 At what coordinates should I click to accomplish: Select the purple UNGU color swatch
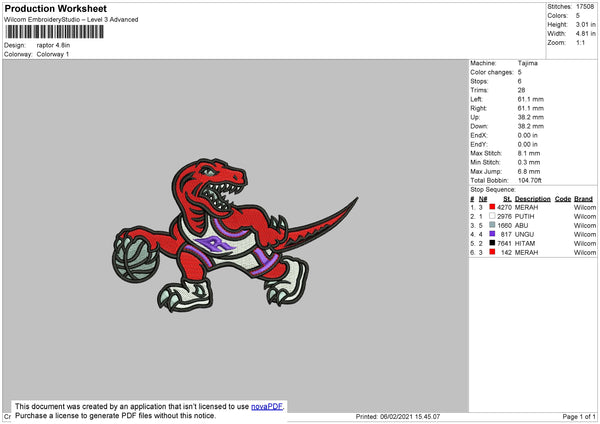(x=492, y=234)
